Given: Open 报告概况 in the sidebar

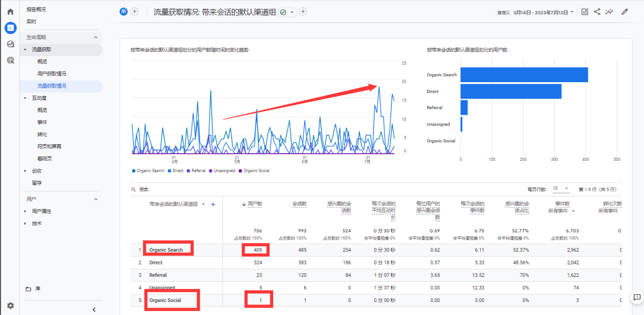Looking at the screenshot, I should click(x=36, y=10).
